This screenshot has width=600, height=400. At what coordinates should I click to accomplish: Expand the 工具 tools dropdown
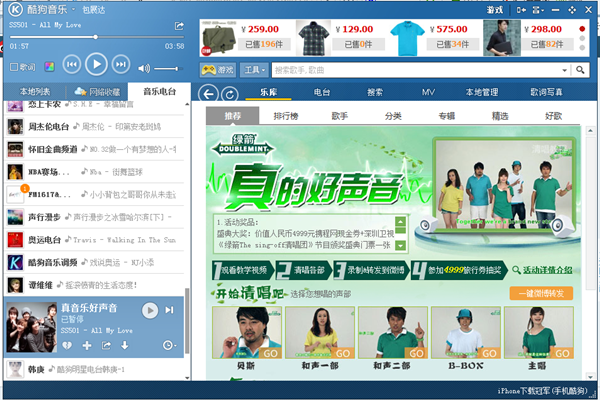point(254,70)
